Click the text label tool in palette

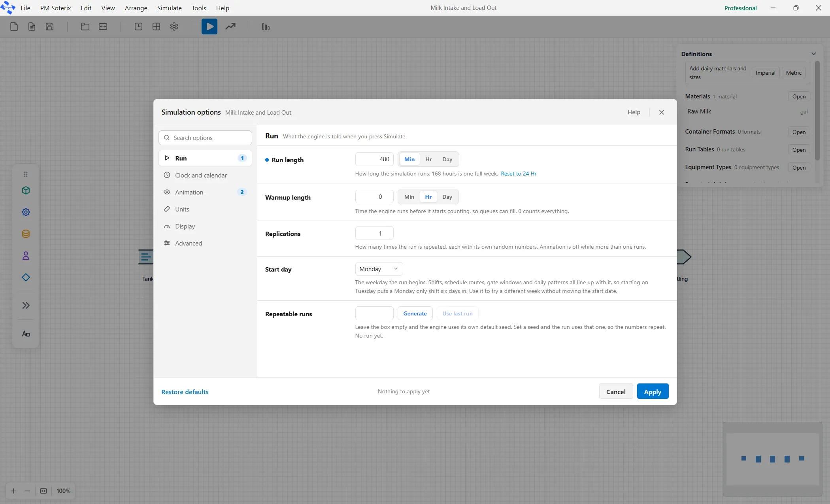(x=26, y=334)
